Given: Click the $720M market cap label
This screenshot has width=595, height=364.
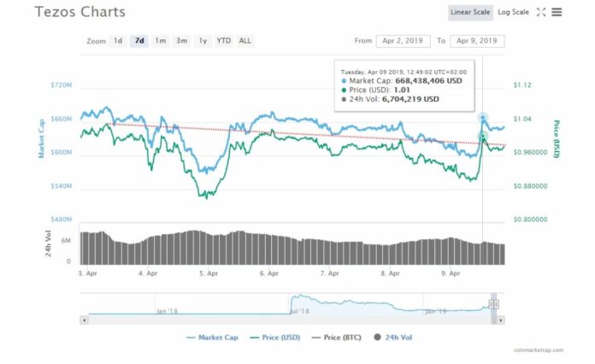Looking at the screenshot, I should 61,85.
